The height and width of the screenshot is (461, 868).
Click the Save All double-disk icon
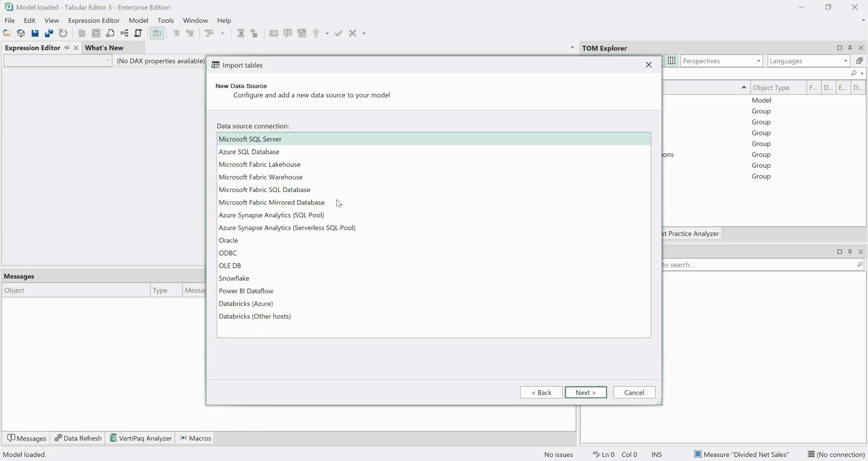(49, 33)
